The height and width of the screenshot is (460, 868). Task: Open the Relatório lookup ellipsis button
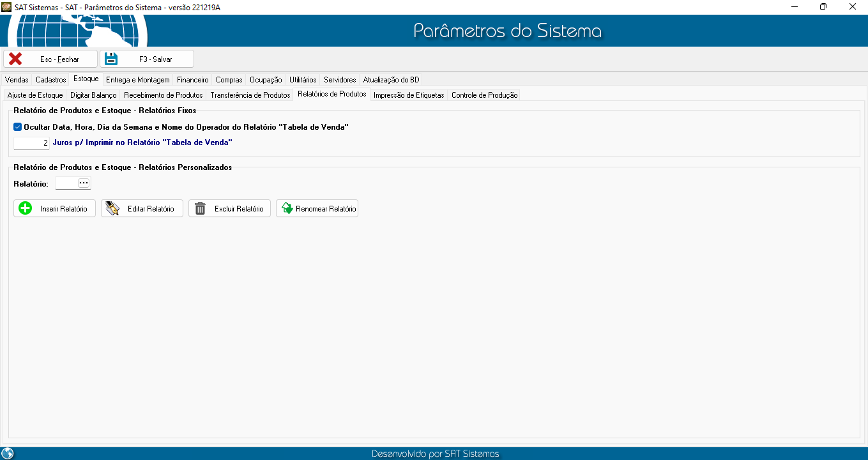84,183
